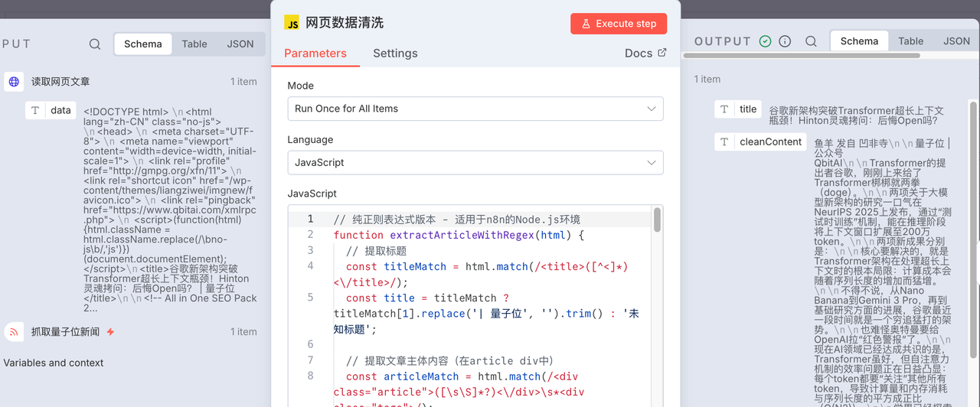This screenshot has width=980, height=407.
Task: Click the node title 网页数据清洗
Action: point(345,23)
